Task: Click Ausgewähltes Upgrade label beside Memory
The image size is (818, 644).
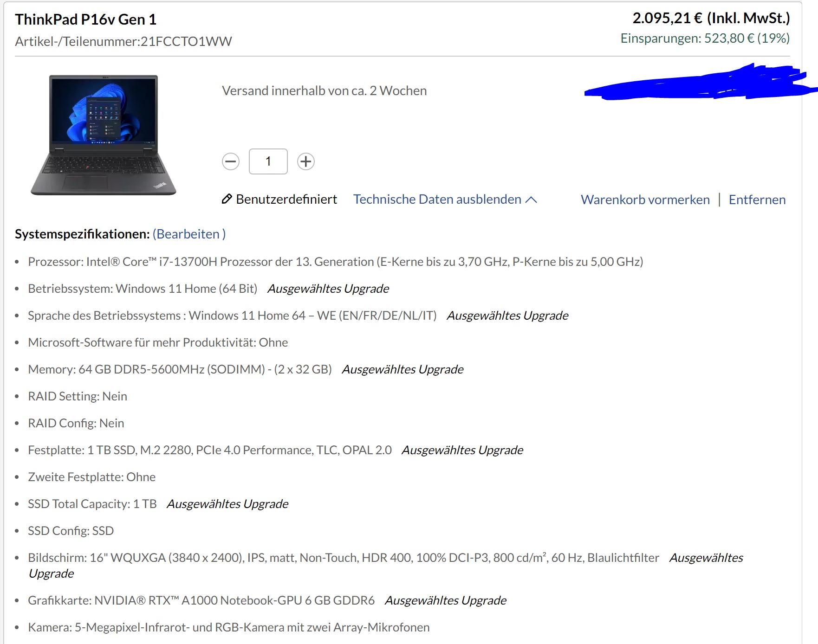Action: 403,369
